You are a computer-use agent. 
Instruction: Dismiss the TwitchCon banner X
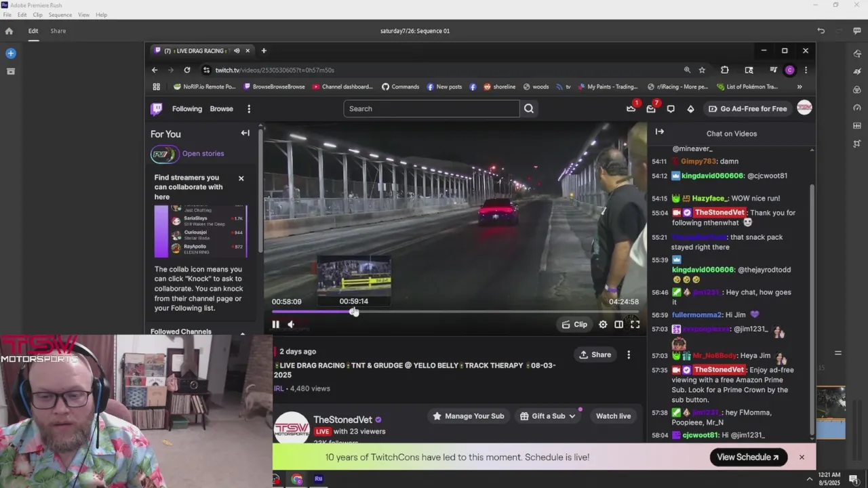point(802,457)
